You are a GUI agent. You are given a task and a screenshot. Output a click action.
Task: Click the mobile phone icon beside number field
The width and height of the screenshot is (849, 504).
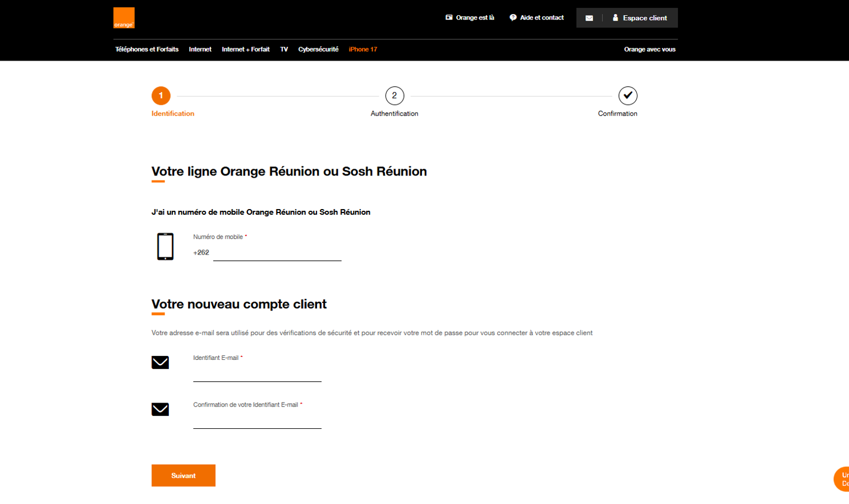point(165,246)
